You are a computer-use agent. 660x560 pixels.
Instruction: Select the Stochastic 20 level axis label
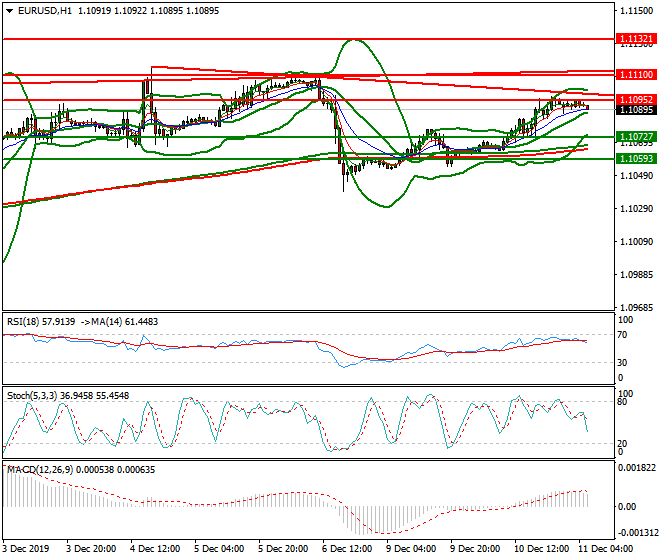pyautogui.click(x=623, y=443)
